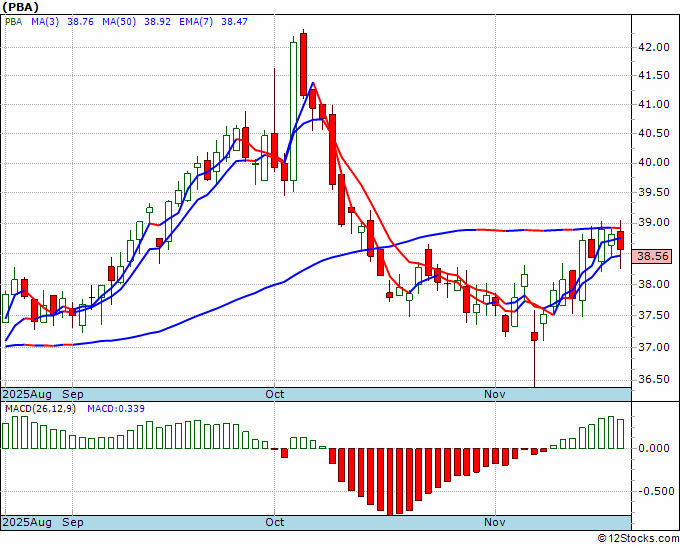Click the MACD:0.339 value label
The image size is (680, 546).
(116, 409)
